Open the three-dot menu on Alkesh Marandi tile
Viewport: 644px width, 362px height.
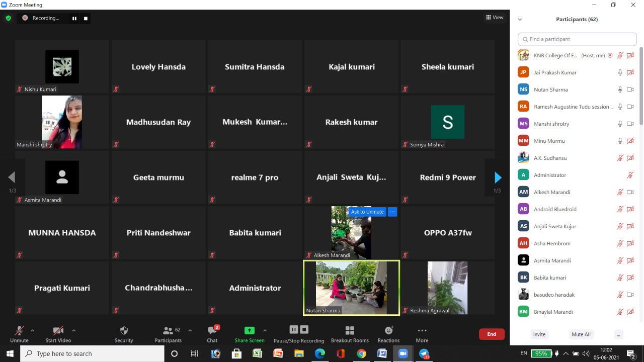(392, 212)
